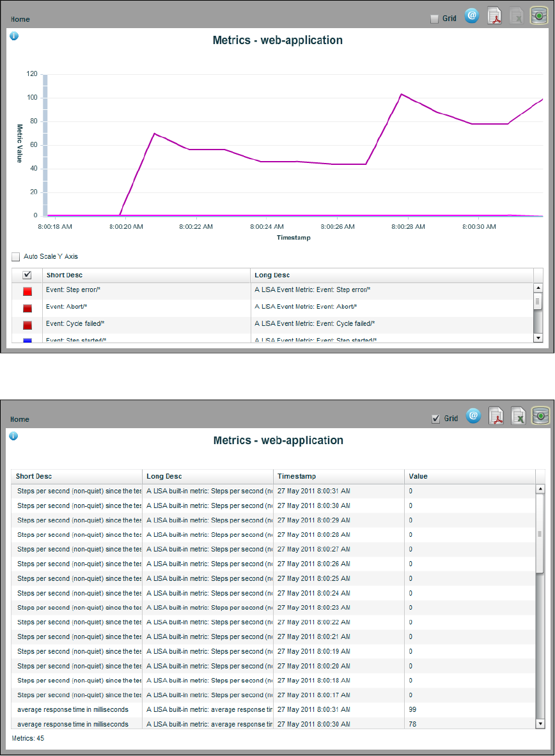Click red swatch for Event: Step error

click(x=27, y=291)
